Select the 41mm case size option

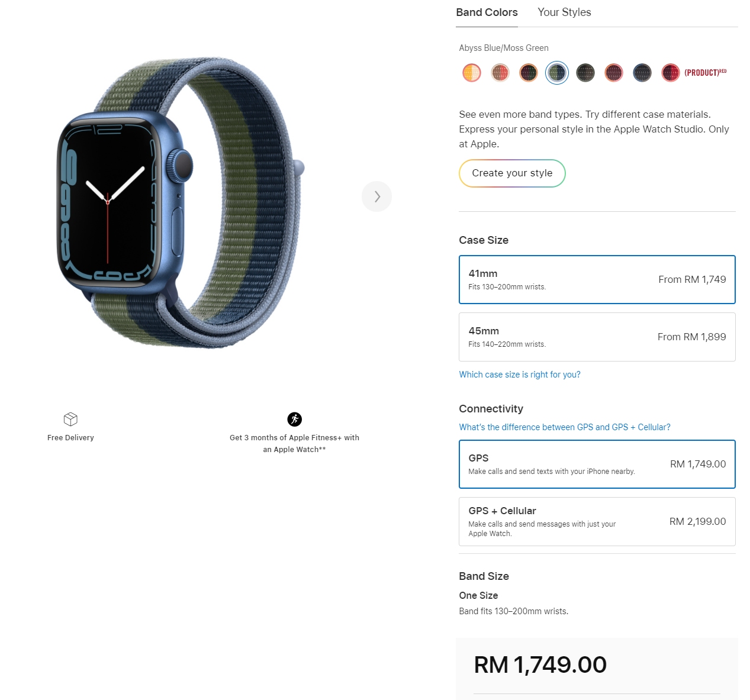(597, 279)
